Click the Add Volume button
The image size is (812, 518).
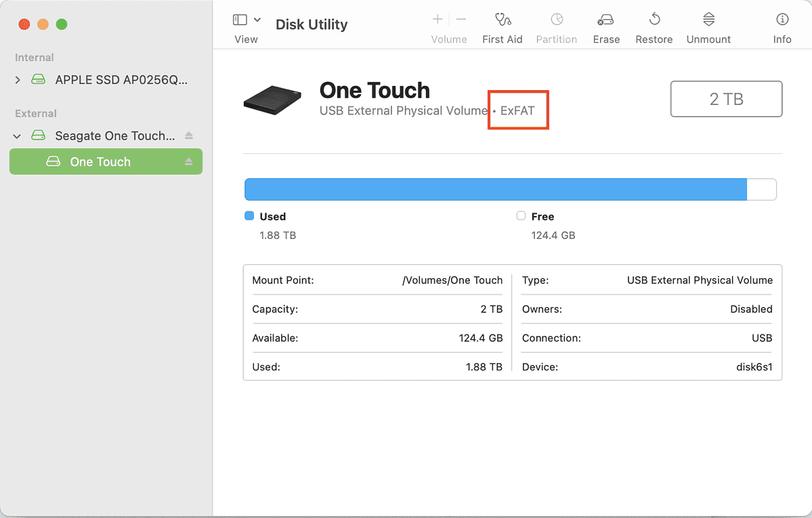[x=437, y=19]
